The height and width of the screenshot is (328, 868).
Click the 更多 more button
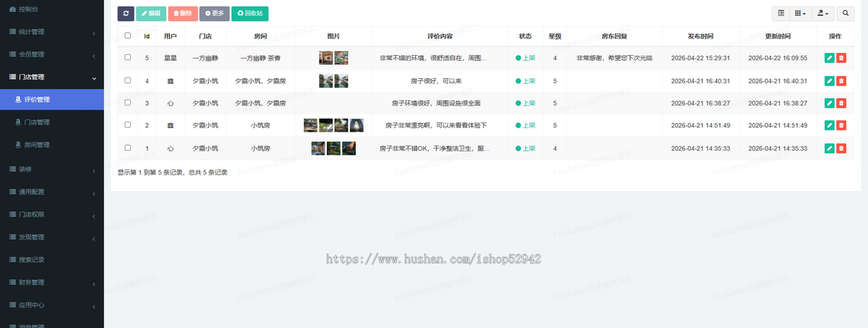tap(215, 13)
